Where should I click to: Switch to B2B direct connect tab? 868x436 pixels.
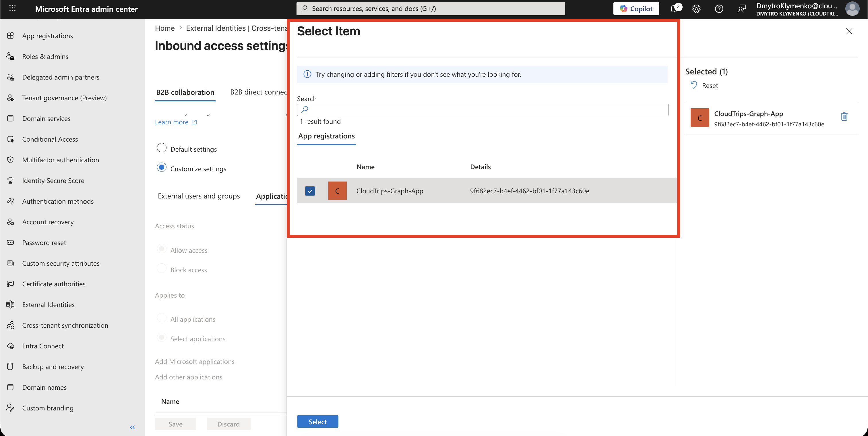click(258, 92)
